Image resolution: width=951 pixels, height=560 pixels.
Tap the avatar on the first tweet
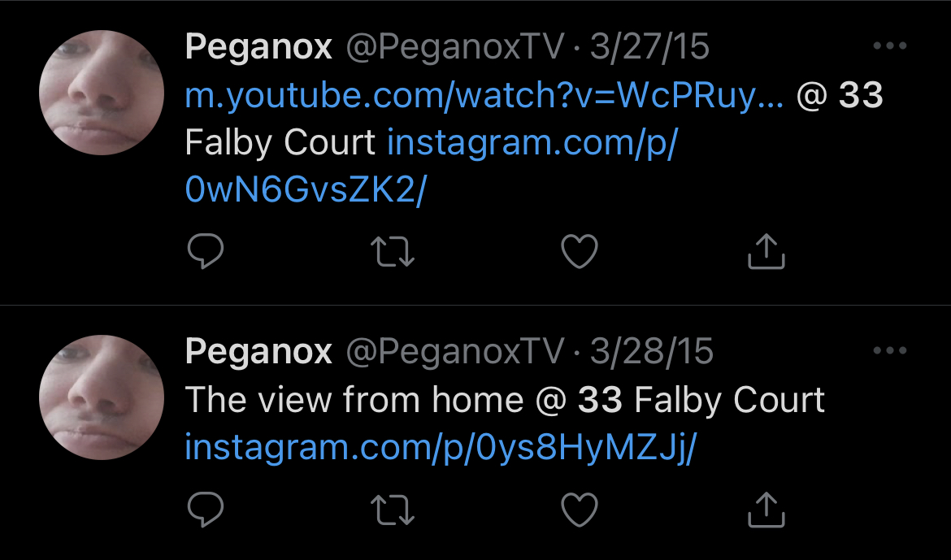[x=102, y=93]
